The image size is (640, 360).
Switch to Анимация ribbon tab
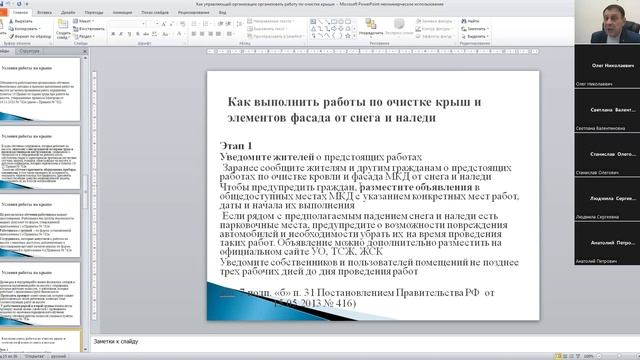point(122,13)
